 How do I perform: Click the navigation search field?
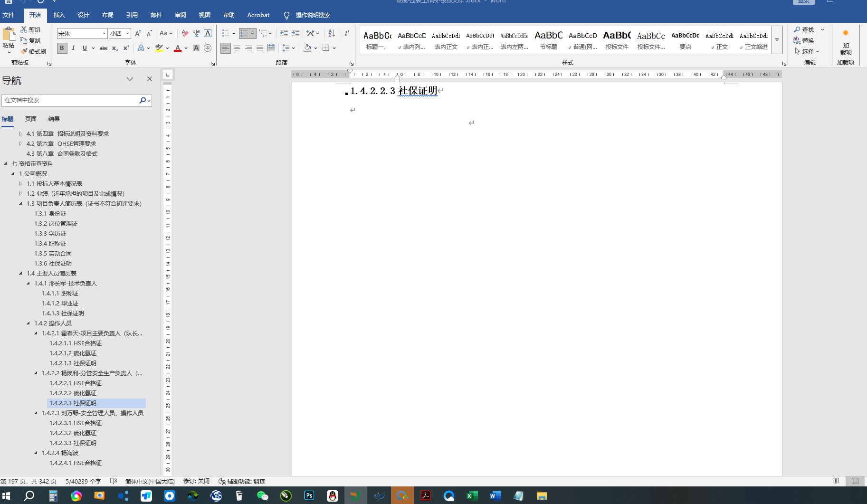(70, 100)
